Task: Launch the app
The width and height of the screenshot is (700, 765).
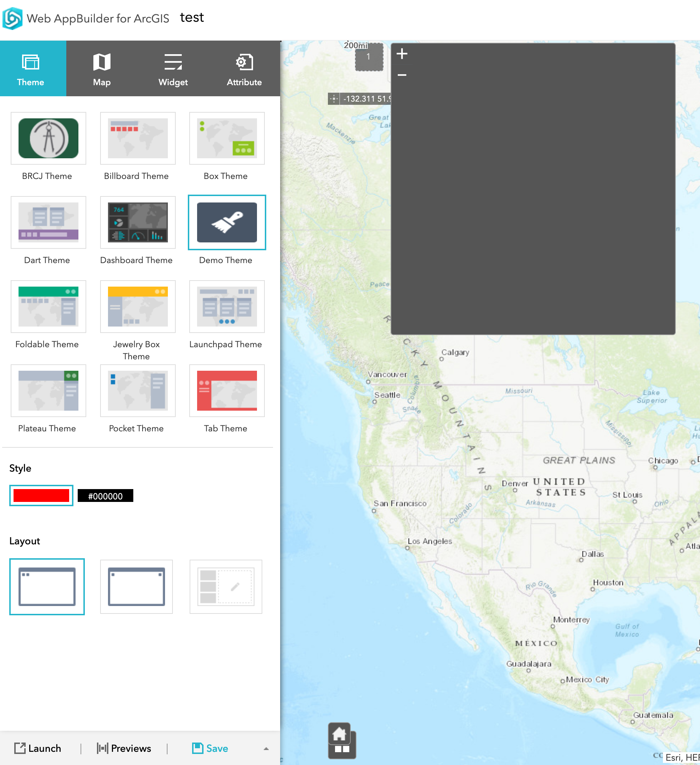Action: pyautogui.click(x=37, y=748)
